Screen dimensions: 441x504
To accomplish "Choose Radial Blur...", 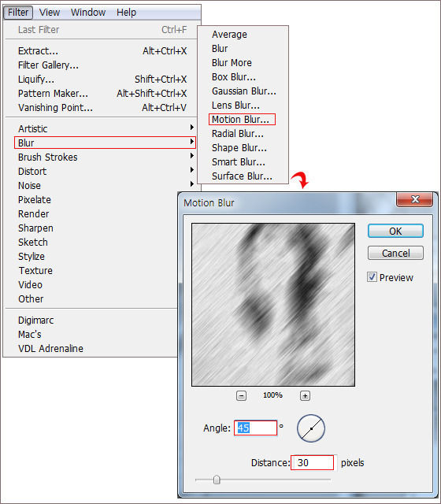I will click(x=238, y=133).
